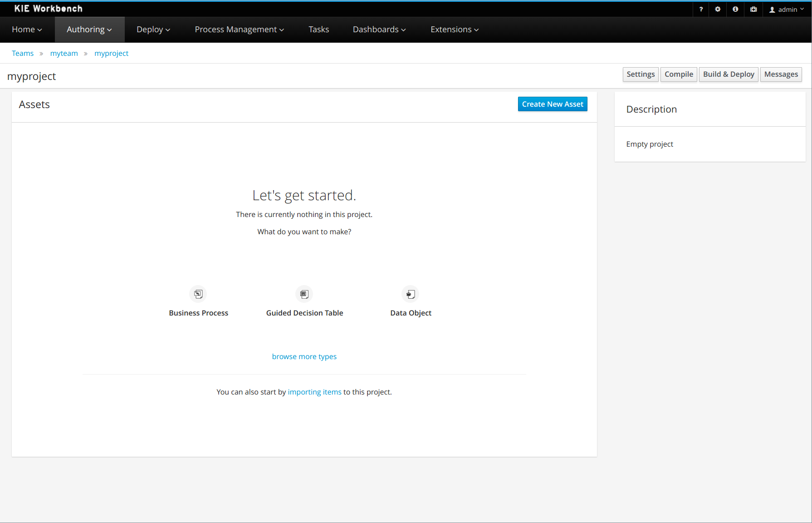Expand the Home menu
The height and width of the screenshot is (523, 812).
(27, 30)
